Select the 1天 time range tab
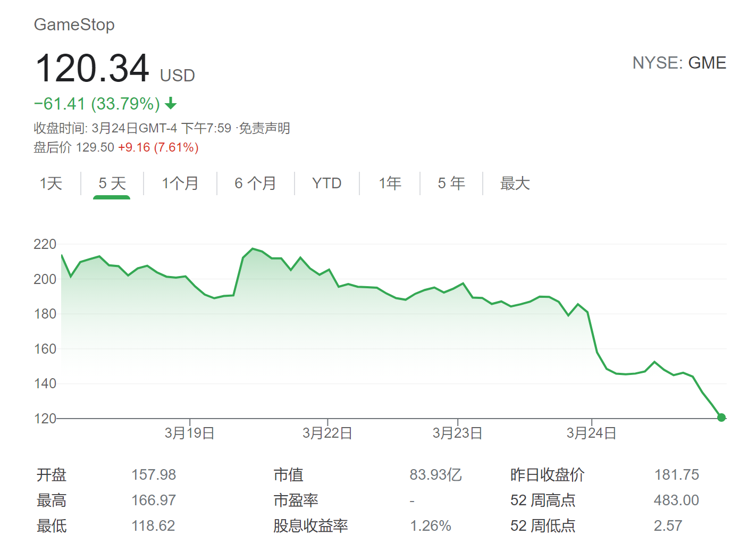Image resolution: width=756 pixels, height=551 pixels. click(51, 183)
